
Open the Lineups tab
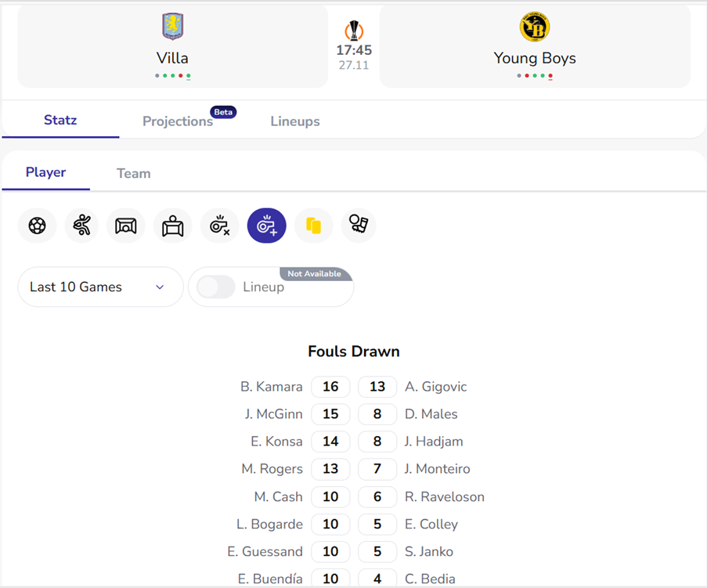click(295, 121)
